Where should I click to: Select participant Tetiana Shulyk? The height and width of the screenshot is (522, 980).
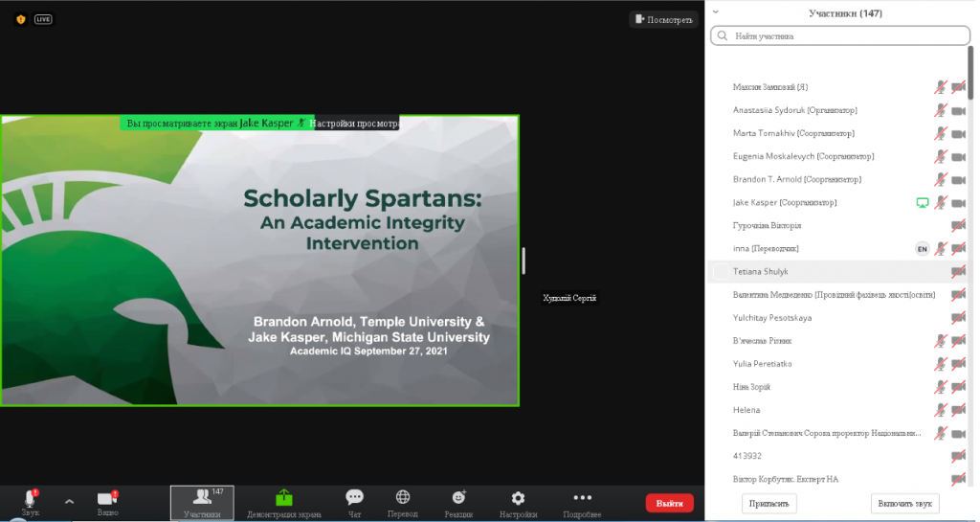click(x=837, y=271)
